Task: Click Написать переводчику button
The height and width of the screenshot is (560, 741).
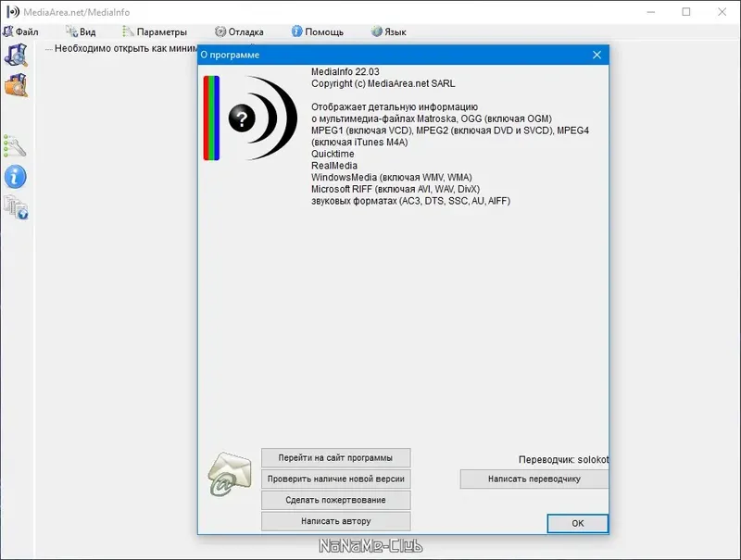Action: click(x=534, y=479)
